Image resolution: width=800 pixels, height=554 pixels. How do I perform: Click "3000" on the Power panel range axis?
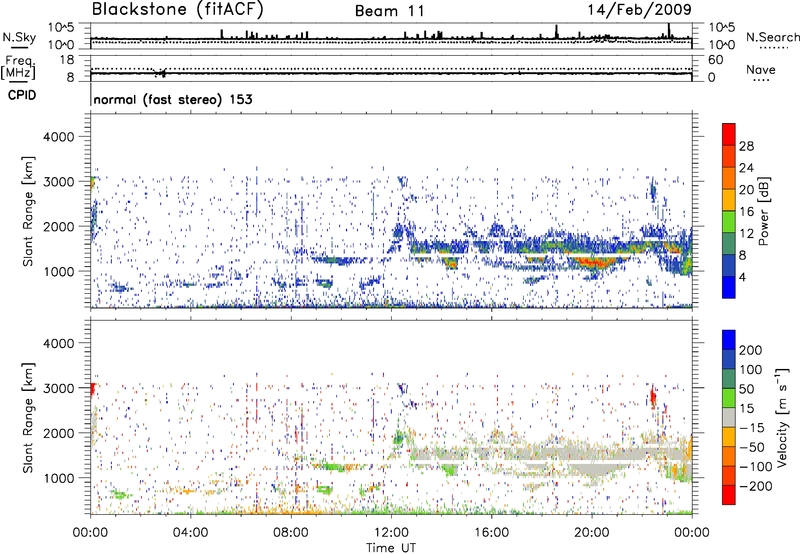(59, 182)
